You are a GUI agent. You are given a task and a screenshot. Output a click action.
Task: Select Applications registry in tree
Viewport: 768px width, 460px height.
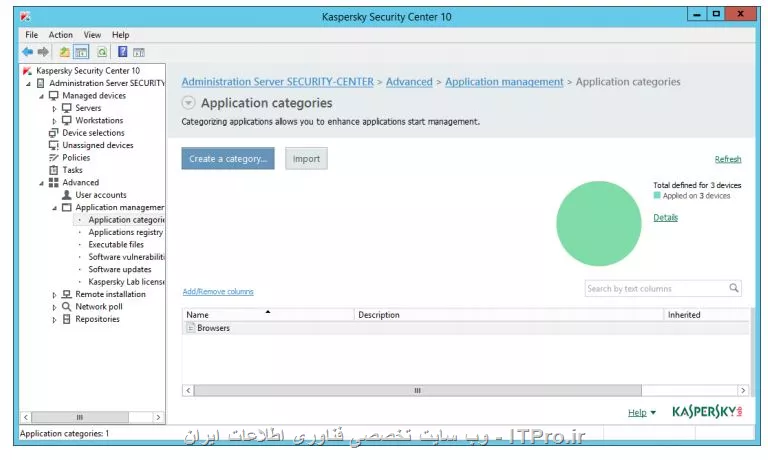click(x=125, y=232)
